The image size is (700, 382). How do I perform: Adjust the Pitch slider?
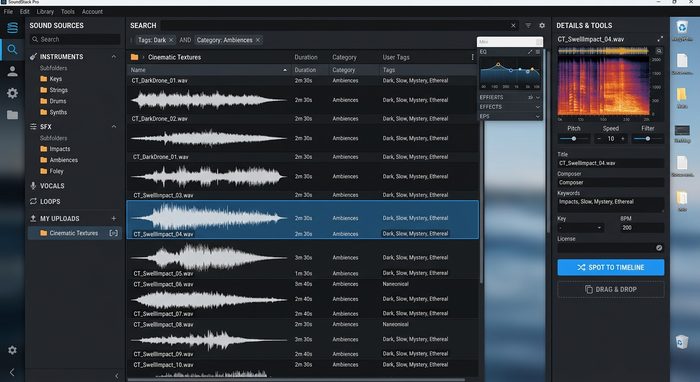coord(574,139)
